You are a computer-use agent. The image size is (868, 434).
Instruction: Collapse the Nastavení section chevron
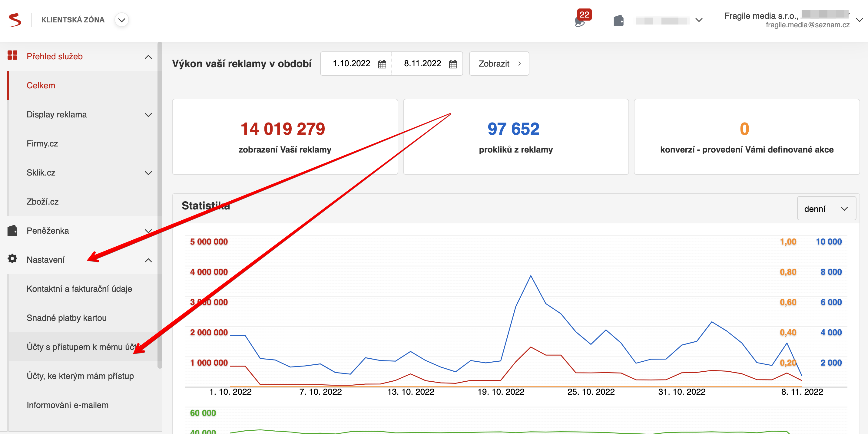tap(148, 260)
